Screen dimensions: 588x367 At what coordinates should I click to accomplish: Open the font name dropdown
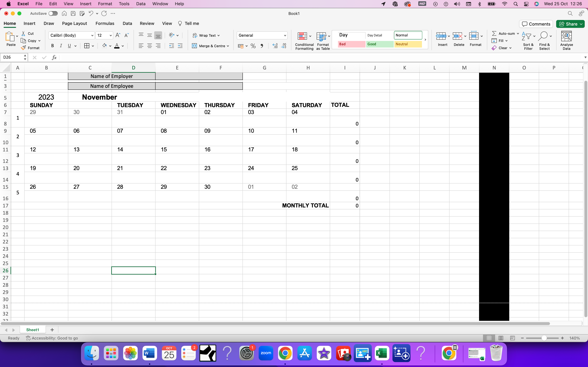click(x=92, y=35)
